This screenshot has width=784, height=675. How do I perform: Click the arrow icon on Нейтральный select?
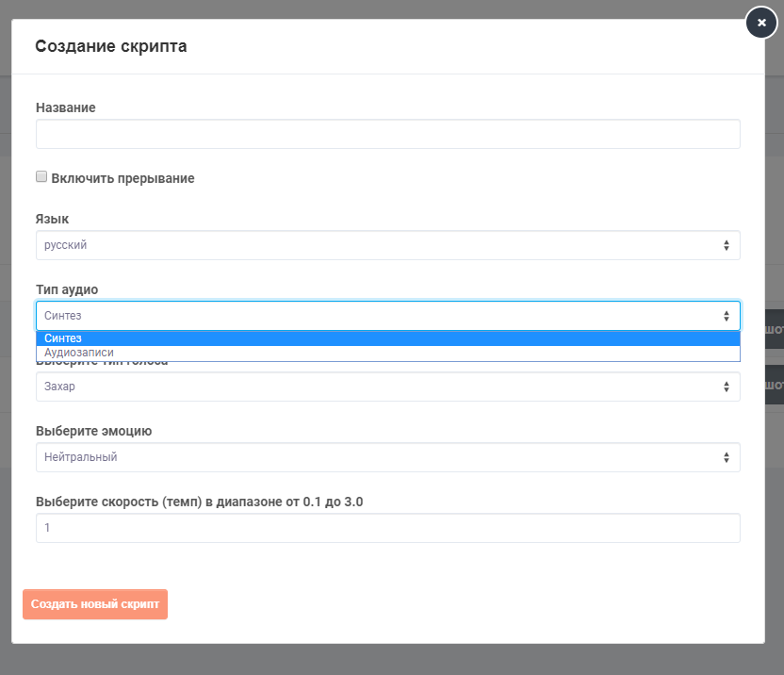click(x=726, y=457)
